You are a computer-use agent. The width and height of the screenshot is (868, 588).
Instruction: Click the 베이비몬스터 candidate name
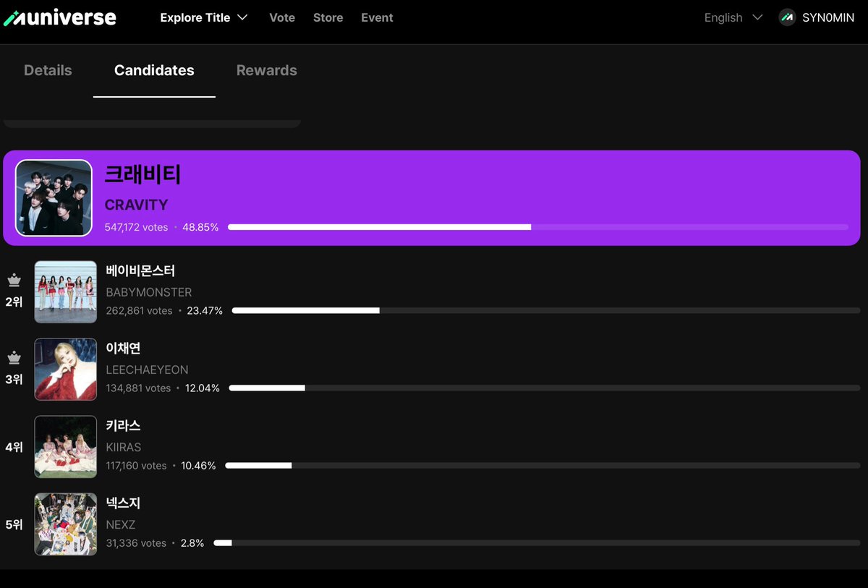[140, 270]
